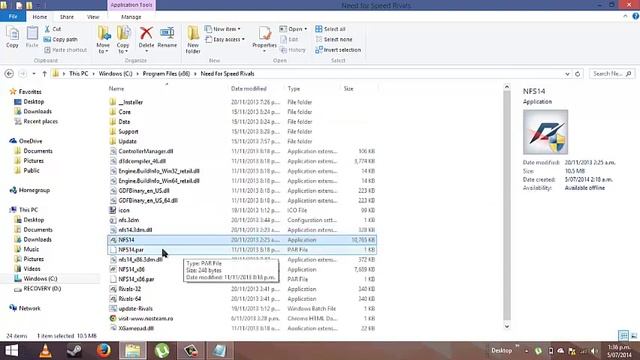Open OneDrive in the navigation pane
The height and width of the screenshot is (360, 640).
30,141
